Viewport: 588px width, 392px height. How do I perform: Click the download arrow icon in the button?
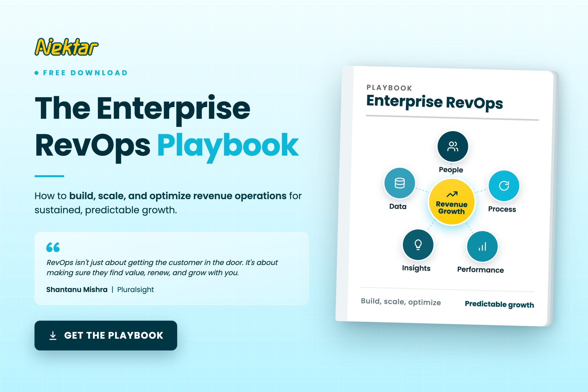[x=53, y=336]
